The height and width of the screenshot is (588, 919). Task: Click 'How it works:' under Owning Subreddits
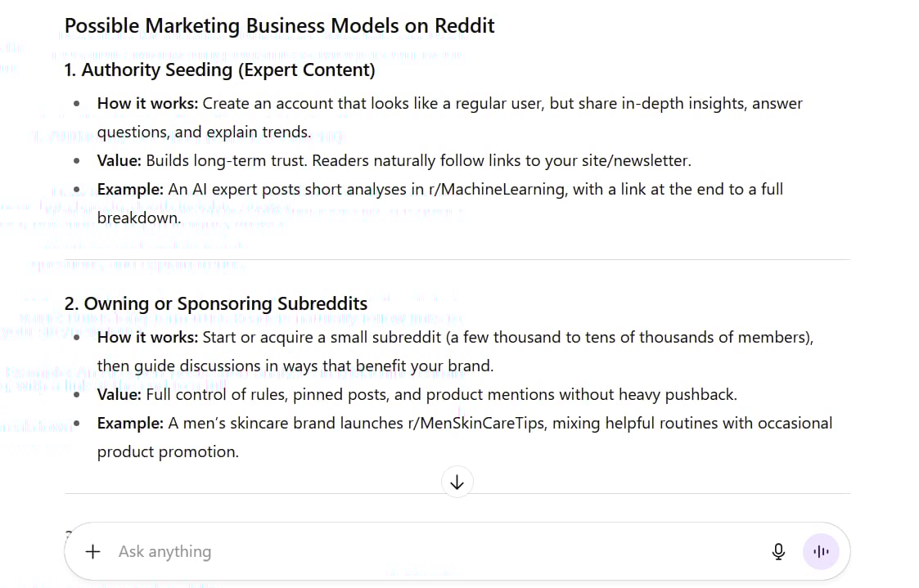pos(147,338)
